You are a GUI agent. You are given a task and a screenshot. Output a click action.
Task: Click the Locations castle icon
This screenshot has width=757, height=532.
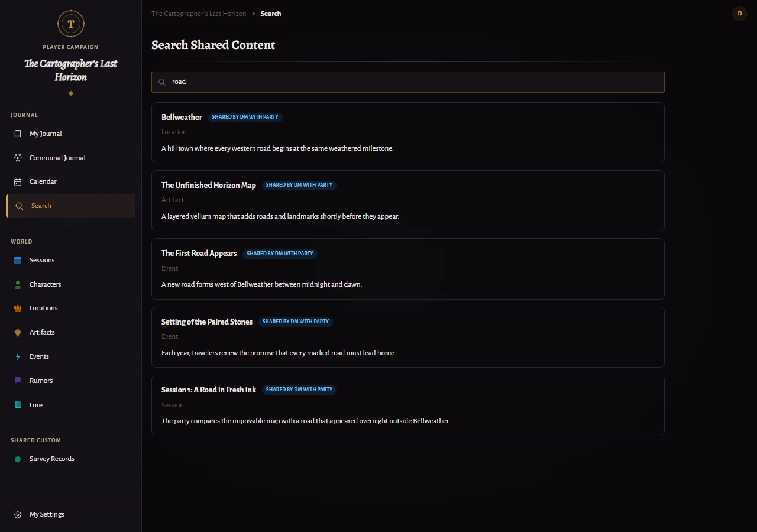click(x=18, y=308)
